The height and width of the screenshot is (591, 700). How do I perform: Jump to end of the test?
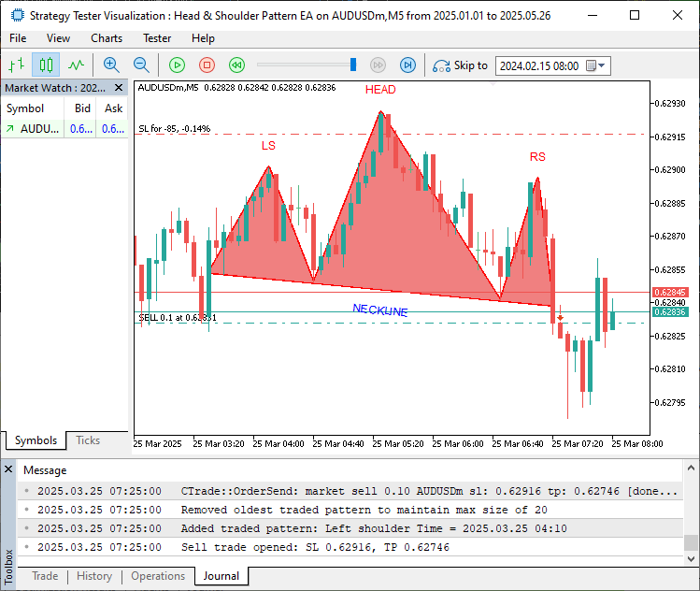407,65
